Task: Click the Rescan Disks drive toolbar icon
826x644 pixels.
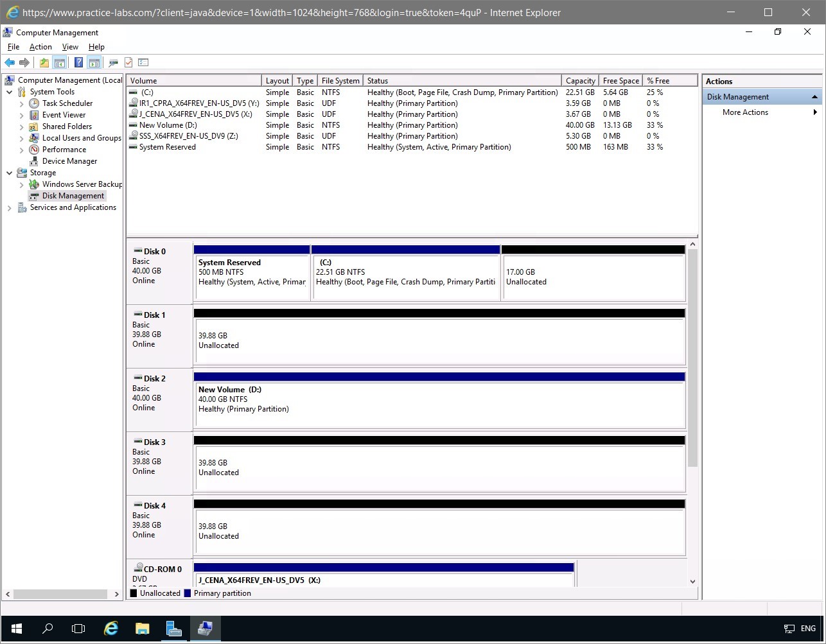Action: pyautogui.click(x=113, y=62)
